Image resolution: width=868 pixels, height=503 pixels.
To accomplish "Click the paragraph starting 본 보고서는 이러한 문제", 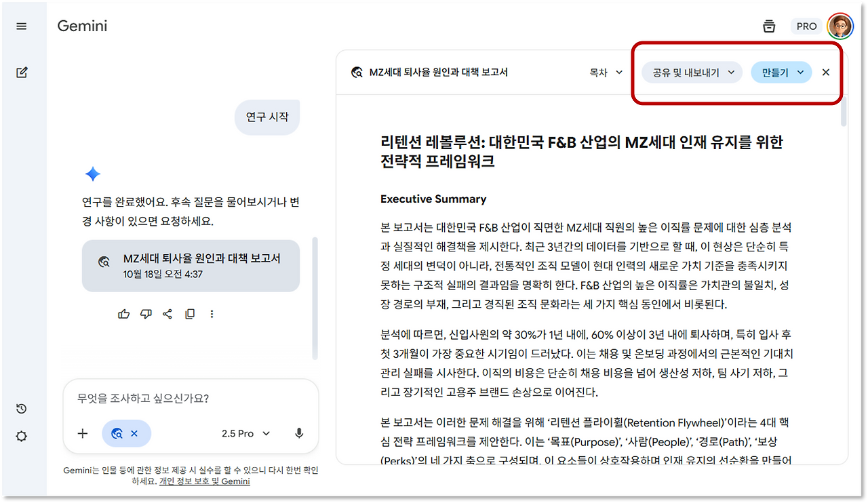I will click(x=587, y=441).
